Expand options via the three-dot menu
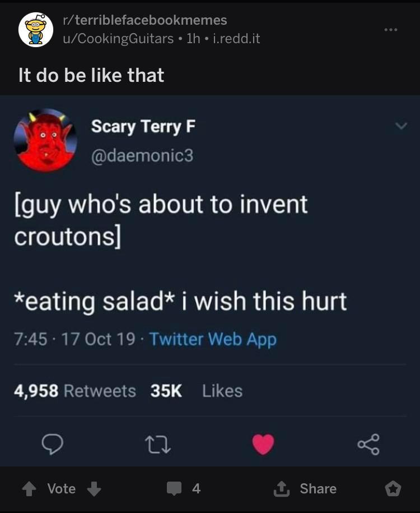 [x=392, y=31]
